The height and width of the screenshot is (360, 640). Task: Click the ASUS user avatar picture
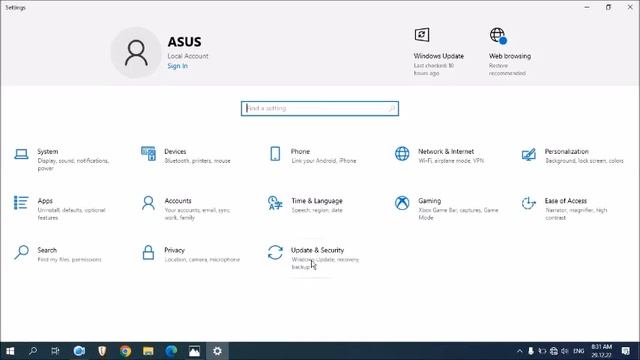coord(136,53)
